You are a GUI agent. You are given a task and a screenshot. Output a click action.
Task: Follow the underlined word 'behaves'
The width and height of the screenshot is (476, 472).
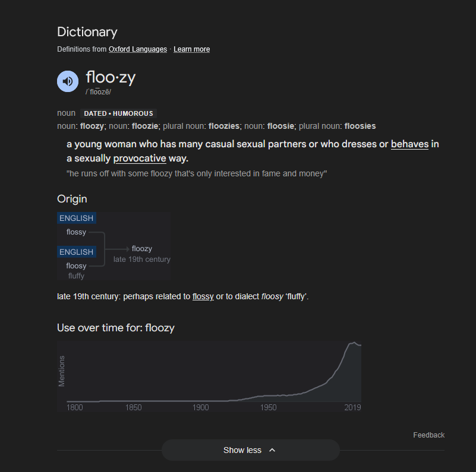pyautogui.click(x=409, y=144)
